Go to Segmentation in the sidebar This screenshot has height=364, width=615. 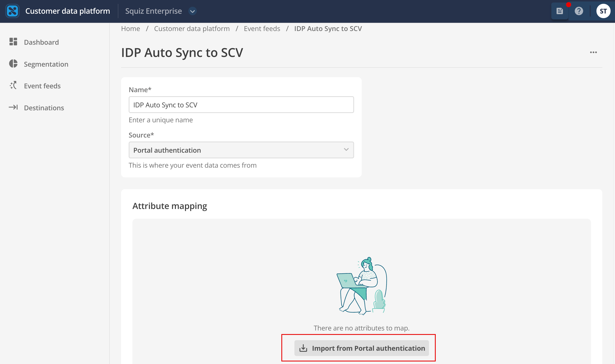pyautogui.click(x=46, y=64)
